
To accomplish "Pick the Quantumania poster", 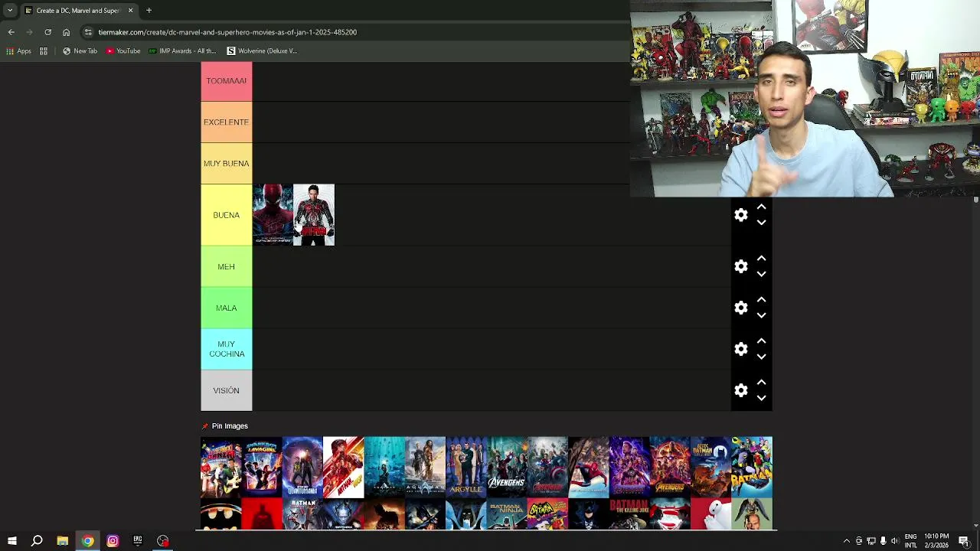I will click(302, 467).
